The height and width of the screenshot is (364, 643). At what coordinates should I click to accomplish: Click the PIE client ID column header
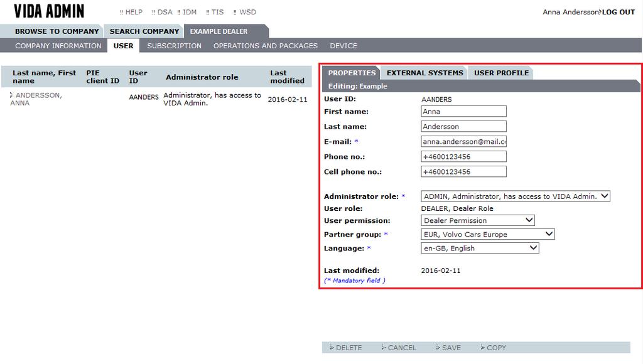(103, 77)
